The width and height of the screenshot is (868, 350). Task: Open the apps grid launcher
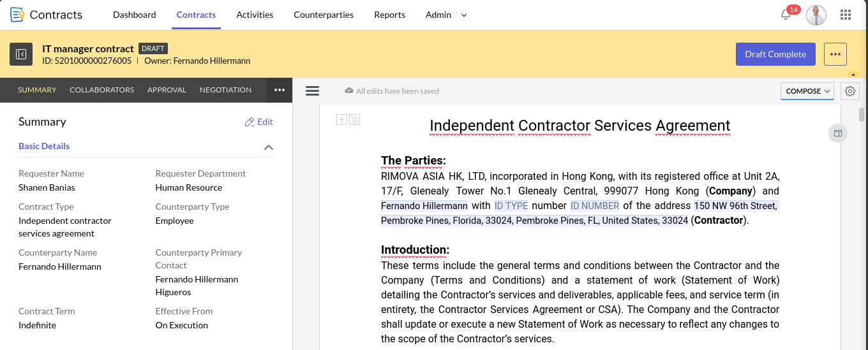coord(846,15)
